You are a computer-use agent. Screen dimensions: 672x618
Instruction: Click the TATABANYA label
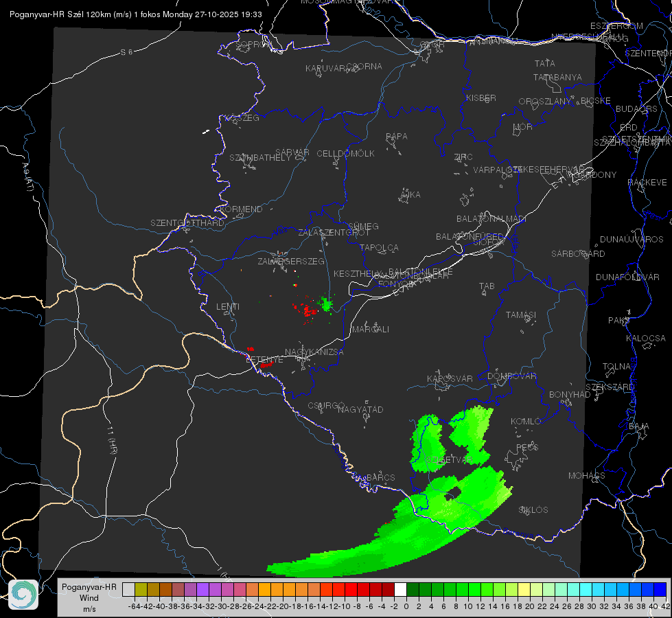pyautogui.click(x=557, y=77)
